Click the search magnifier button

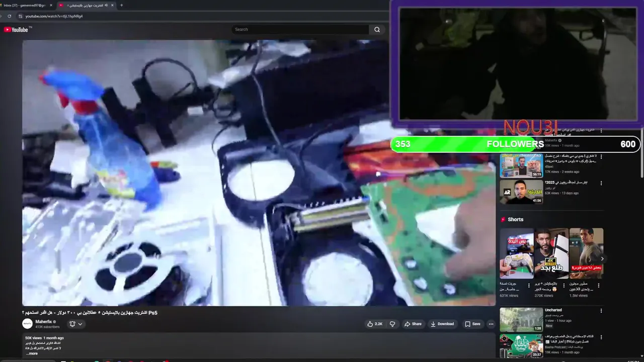coord(377,30)
